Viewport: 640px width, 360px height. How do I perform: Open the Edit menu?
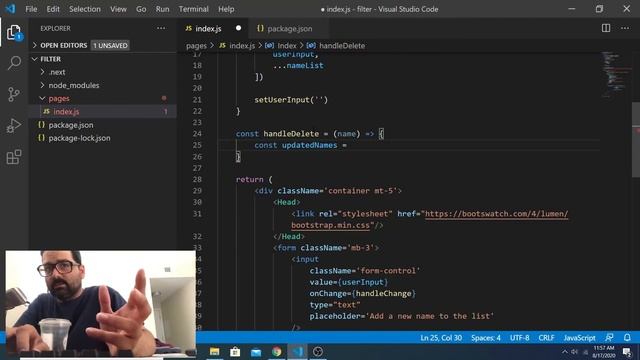pos(53,9)
